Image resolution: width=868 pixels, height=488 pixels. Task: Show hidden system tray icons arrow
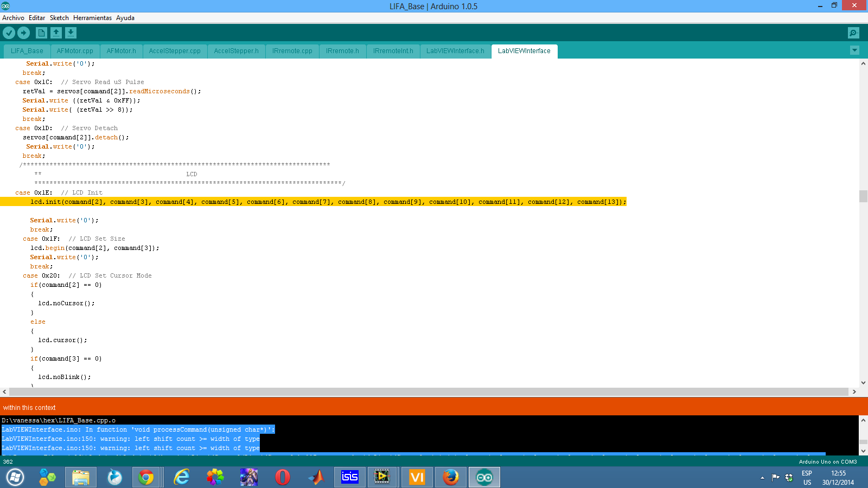762,478
